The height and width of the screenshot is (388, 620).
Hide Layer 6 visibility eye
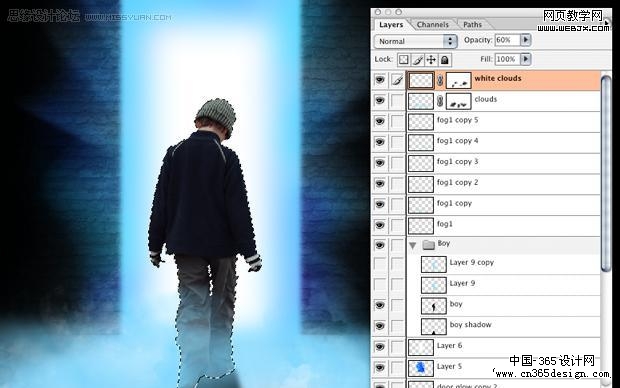380,347
